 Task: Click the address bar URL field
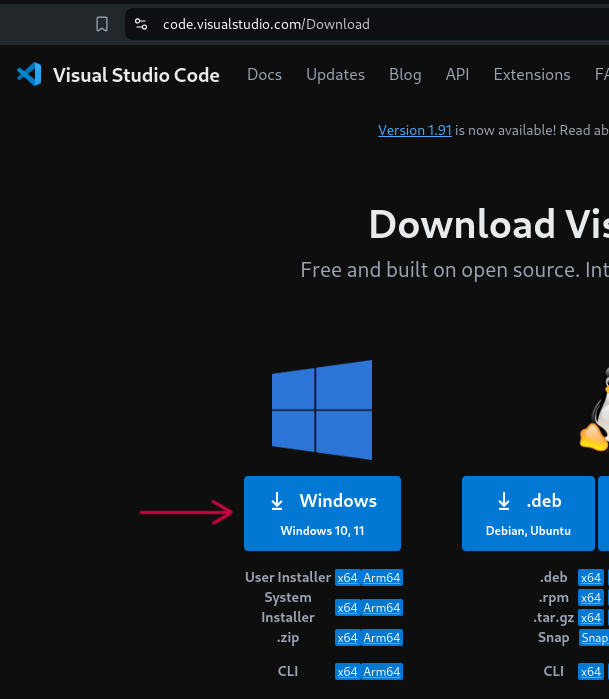pos(367,24)
